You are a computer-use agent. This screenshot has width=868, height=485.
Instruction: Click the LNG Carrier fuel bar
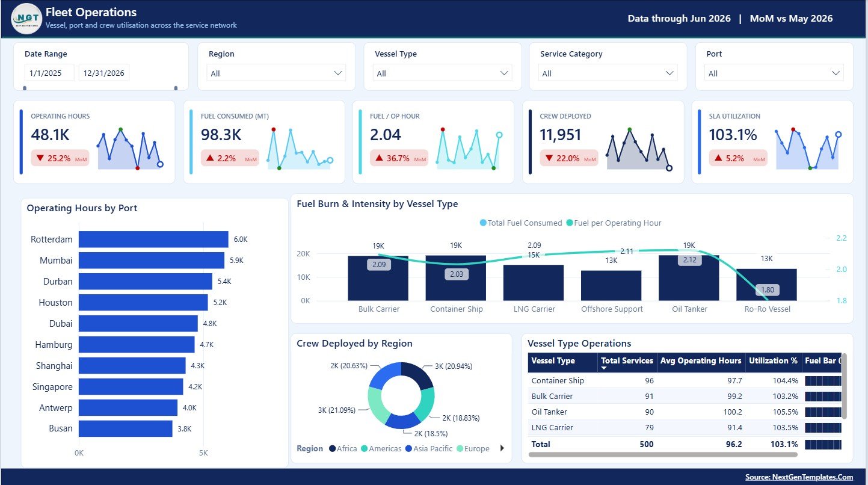coord(534,283)
